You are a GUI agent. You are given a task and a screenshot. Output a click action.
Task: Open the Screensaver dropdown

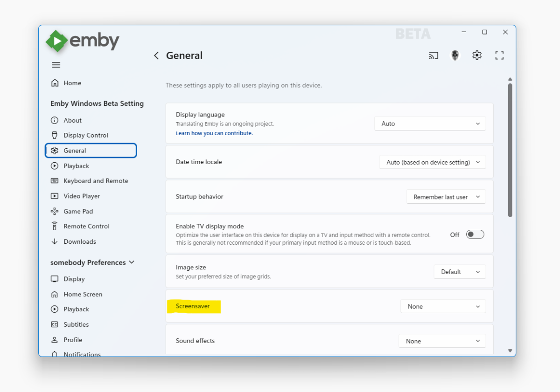coord(443,306)
